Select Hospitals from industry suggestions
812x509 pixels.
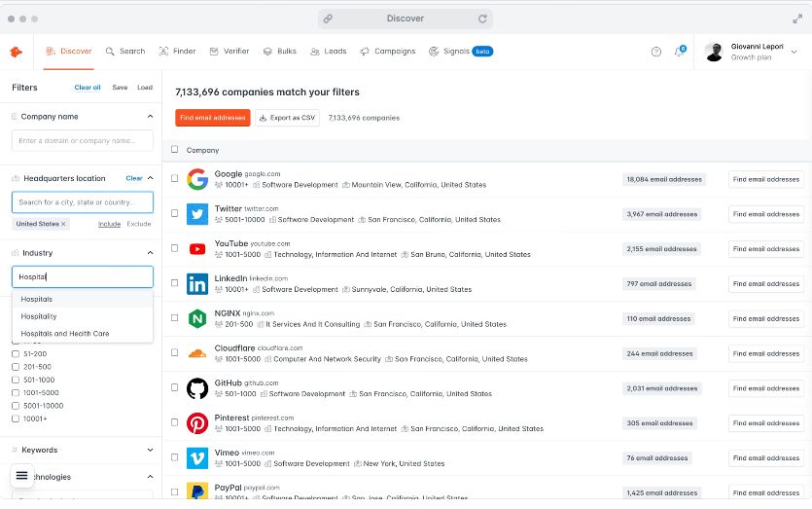[83, 299]
